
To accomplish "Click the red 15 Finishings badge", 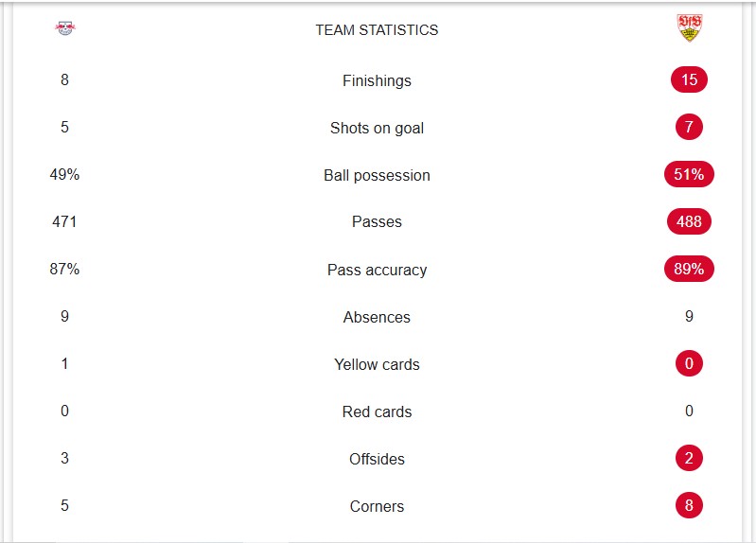I will (689, 79).
